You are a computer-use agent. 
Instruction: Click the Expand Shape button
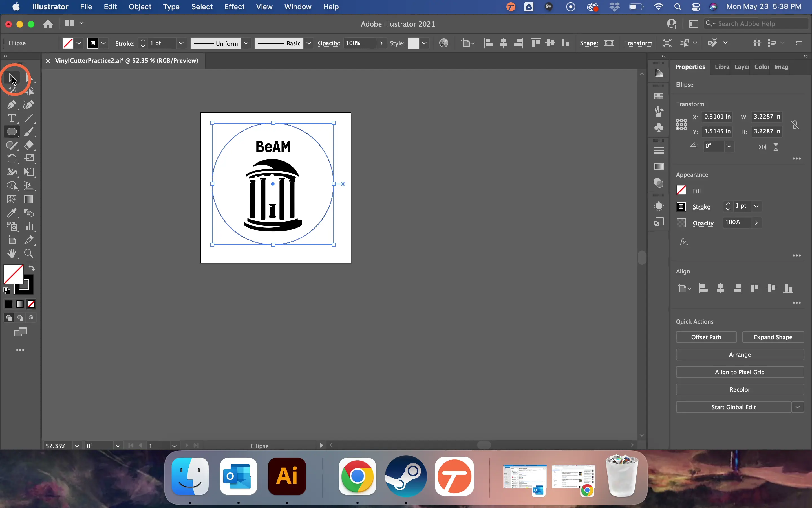[773, 337]
